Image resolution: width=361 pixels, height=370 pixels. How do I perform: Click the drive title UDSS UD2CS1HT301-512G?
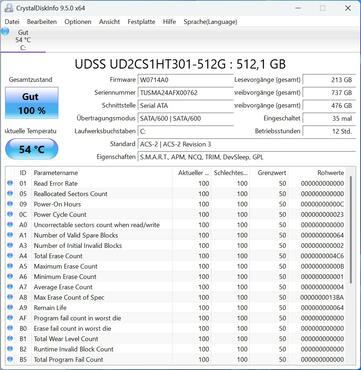pos(180,64)
